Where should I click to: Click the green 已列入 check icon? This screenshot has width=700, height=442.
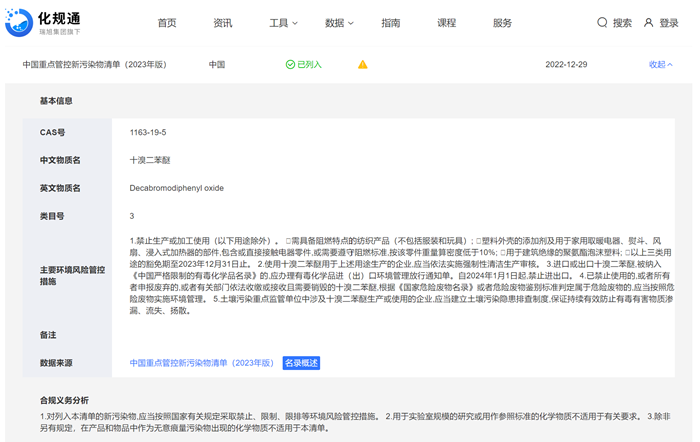pos(290,65)
